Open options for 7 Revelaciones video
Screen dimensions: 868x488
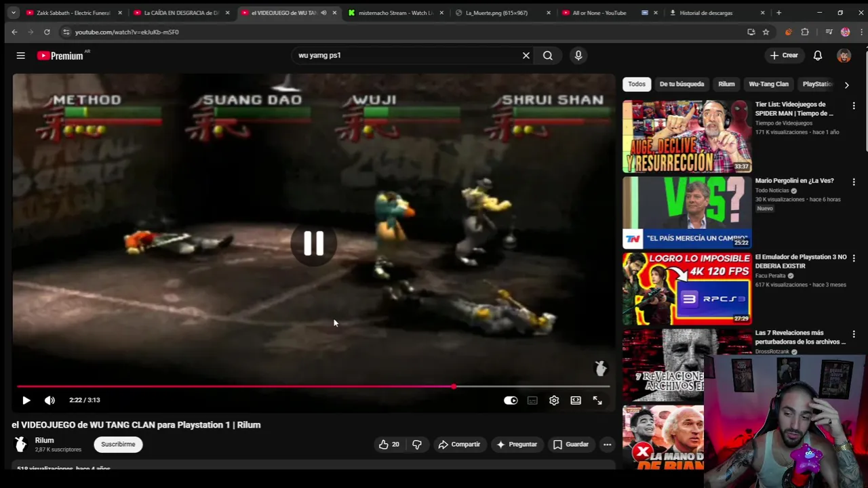click(x=854, y=334)
